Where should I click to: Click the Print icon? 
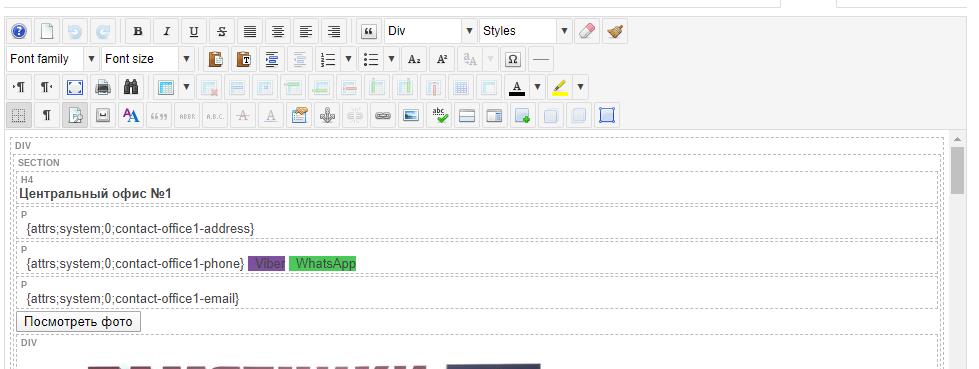(x=103, y=87)
